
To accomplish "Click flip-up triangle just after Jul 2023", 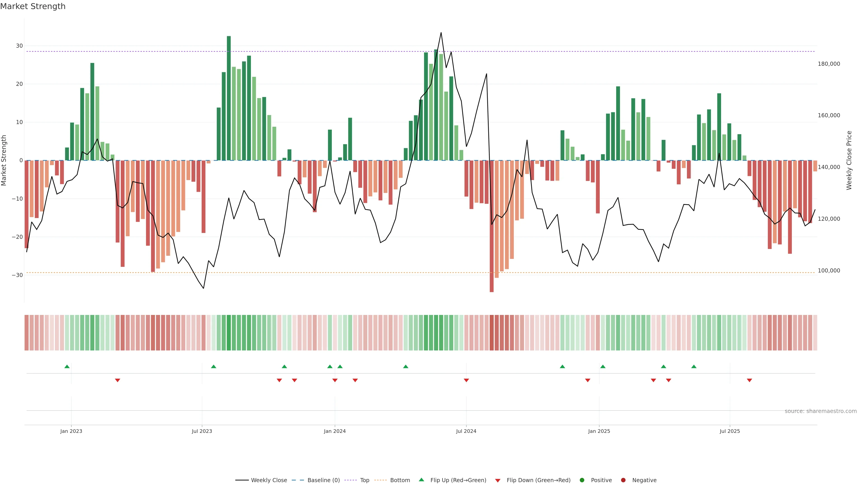I will tap(214, 366).
